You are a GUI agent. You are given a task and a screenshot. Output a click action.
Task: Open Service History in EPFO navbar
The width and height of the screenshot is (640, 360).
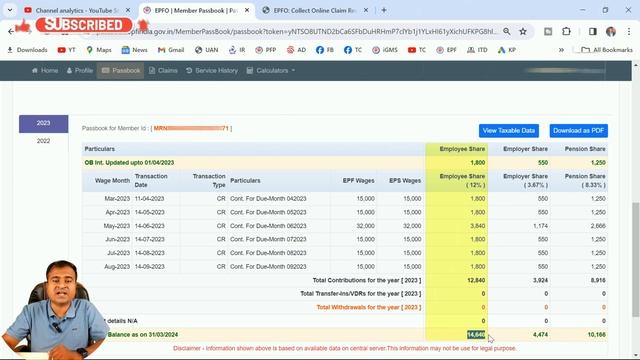tap(211, 71)
